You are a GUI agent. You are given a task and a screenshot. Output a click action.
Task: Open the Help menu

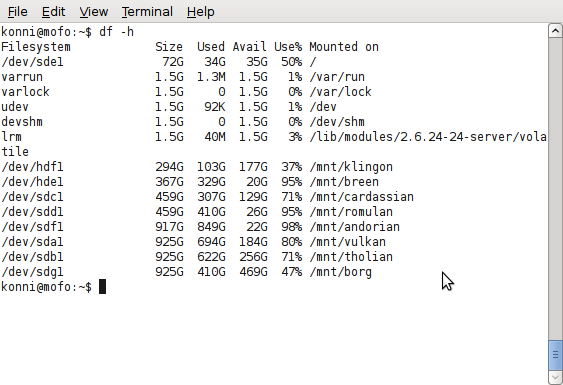[x=200, y=12]
